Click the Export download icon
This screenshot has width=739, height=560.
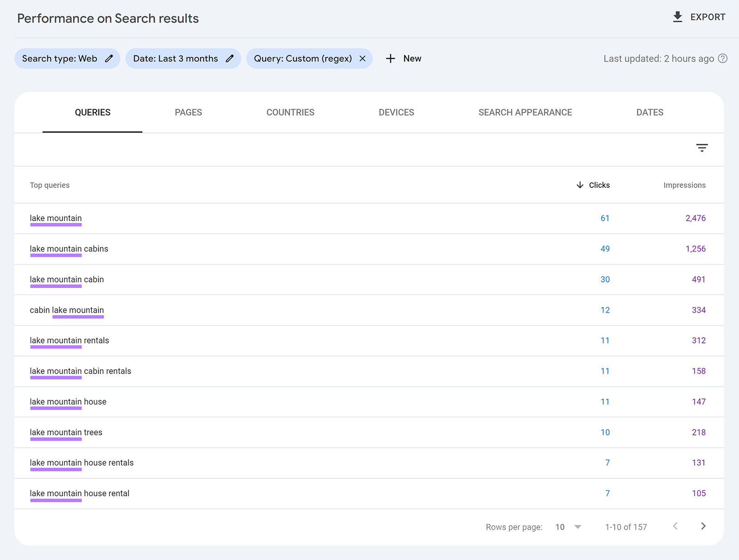tap(677, 17)
